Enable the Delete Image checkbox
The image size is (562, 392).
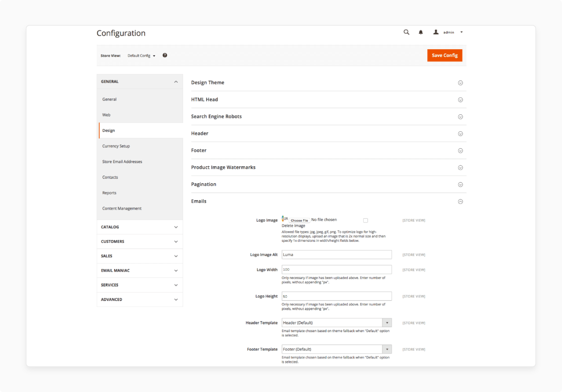point(366,220)
